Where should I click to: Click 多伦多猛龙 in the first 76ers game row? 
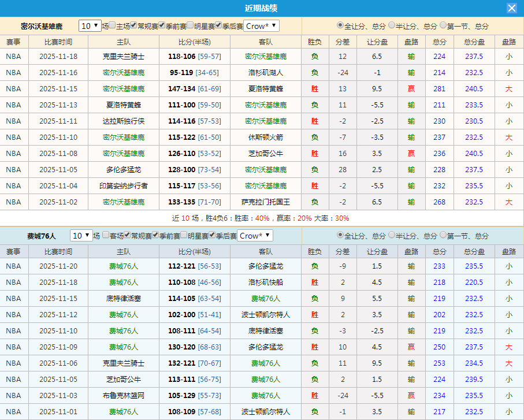click(266, 266)
